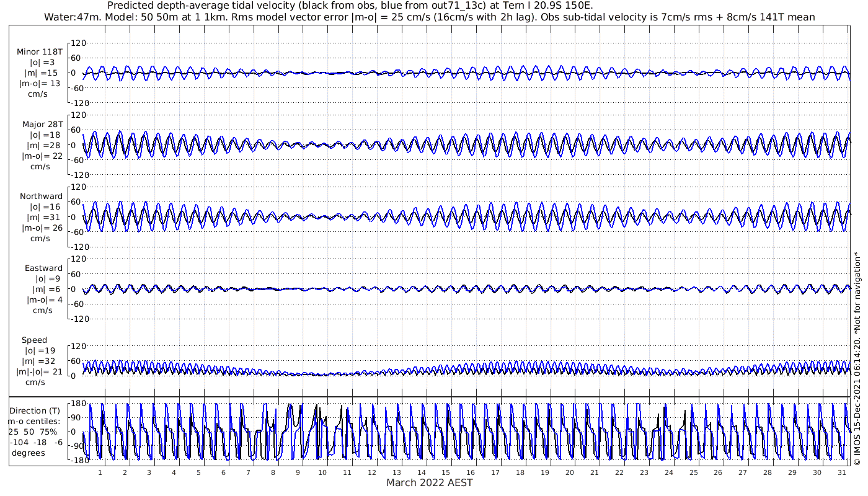Click the '120' tick of the Minor 118T panel
The height and width of the screenshot is (496, 868).
point(78,43)
